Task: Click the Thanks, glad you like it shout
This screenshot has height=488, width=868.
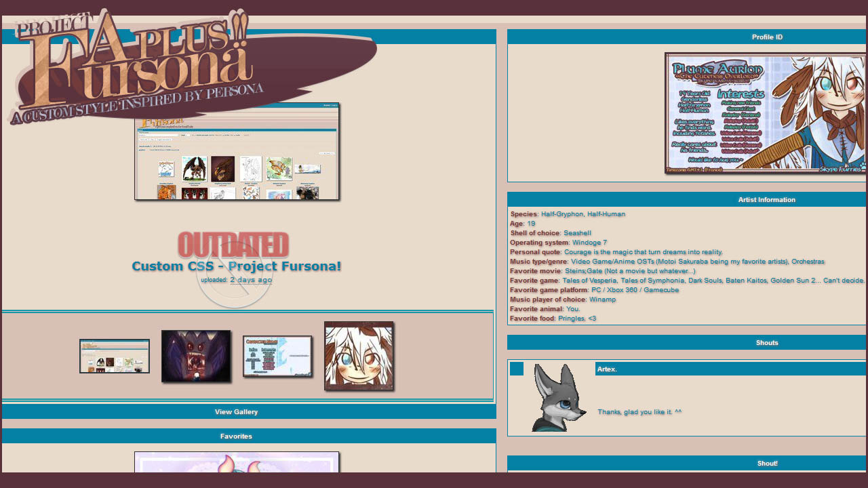Action: [x=639, y=411]
